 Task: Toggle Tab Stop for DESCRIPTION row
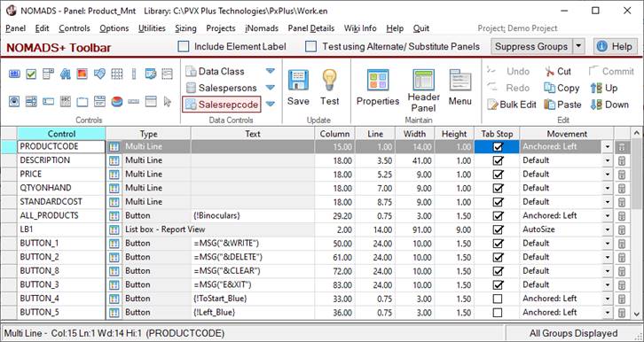click(x=498, y=160)
